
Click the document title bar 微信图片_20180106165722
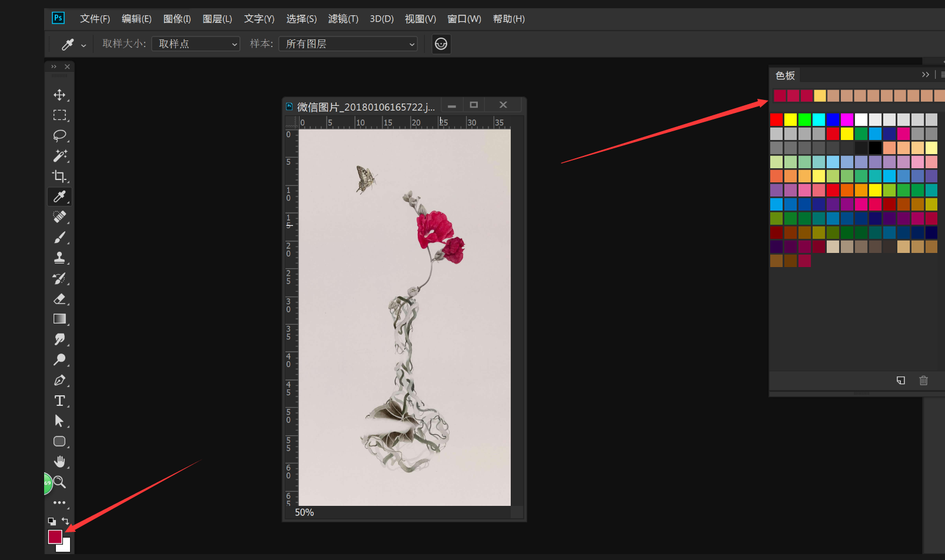[365, 106]
